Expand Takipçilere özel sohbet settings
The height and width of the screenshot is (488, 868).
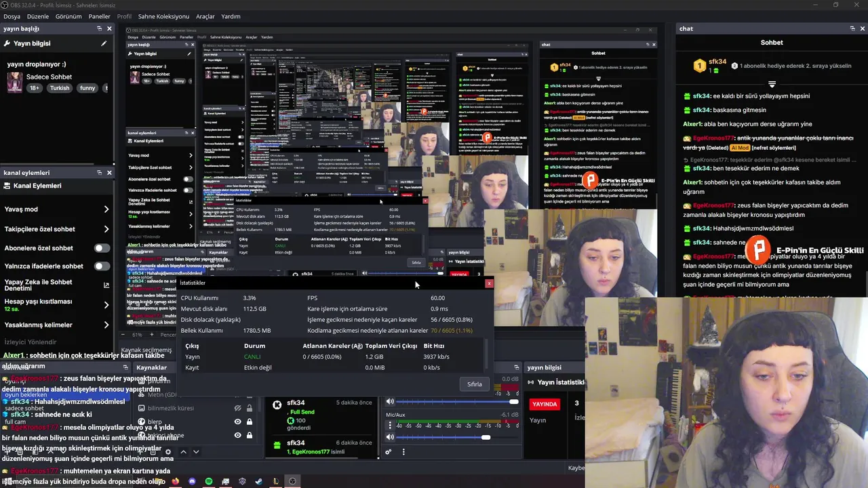pyautogui.click(x=106, y=229)
